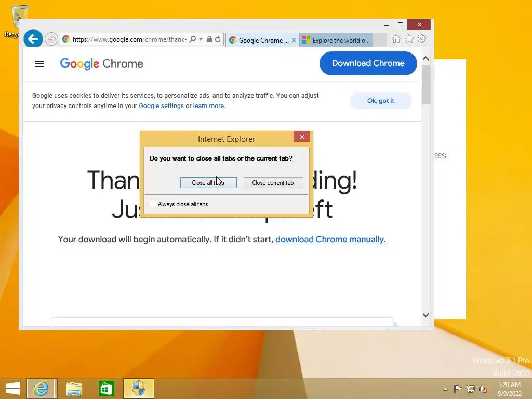Click the muted volume tray icon
This screenshot has height=399, width=532.
(x=483, y=389)
